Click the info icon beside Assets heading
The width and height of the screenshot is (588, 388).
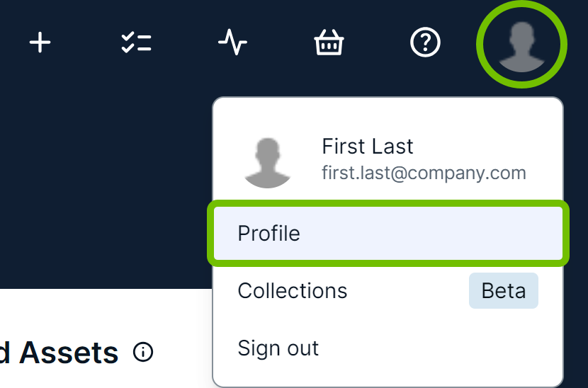click(x=143, y=352)
